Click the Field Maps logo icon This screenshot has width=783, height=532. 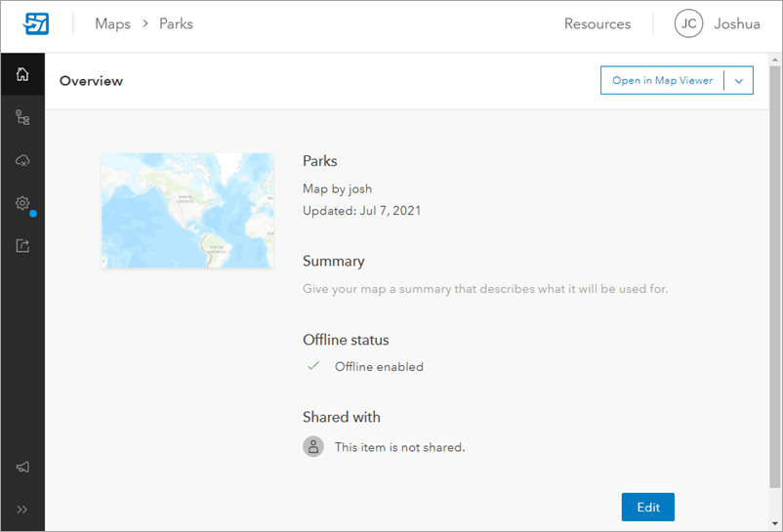[x=36, y=23]
